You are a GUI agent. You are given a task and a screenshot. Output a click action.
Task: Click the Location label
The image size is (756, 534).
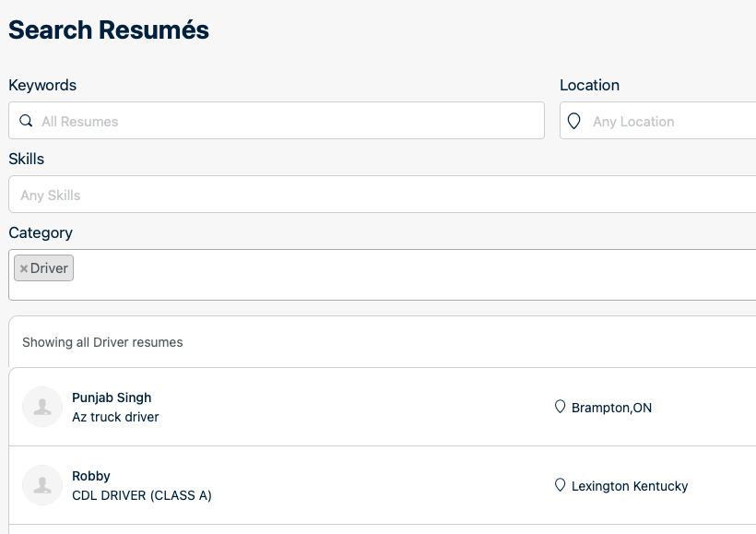coord(590,85)
